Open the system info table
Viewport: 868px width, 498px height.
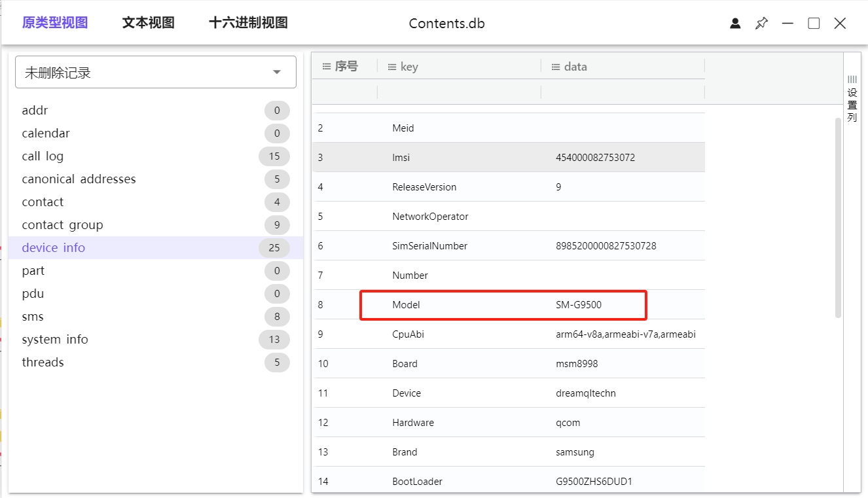click(55, 340)
